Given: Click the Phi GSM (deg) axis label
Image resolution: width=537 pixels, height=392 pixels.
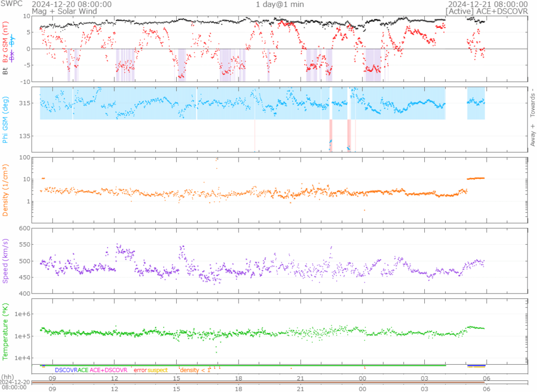Looking at the screenshot, I should [6, 119].
